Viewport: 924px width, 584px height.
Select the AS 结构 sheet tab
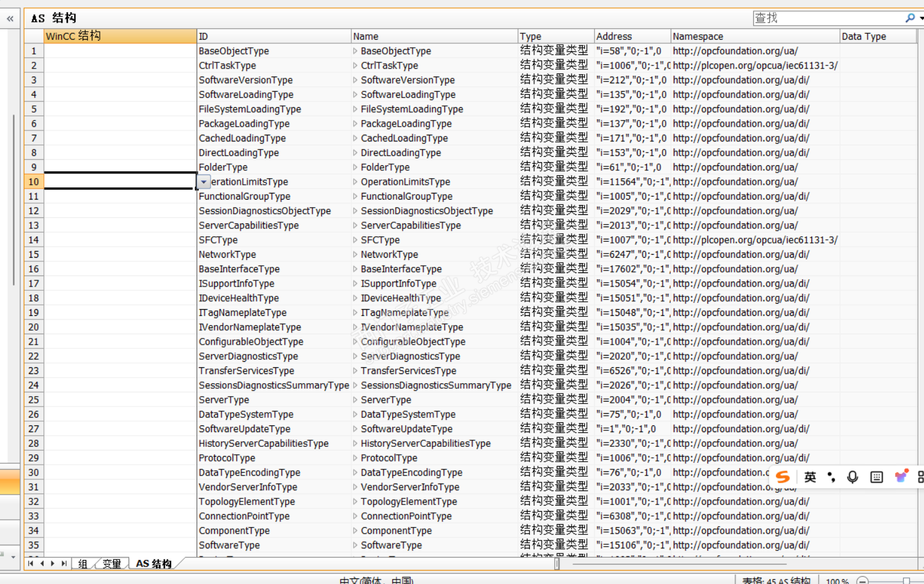[x=154, y=564]
